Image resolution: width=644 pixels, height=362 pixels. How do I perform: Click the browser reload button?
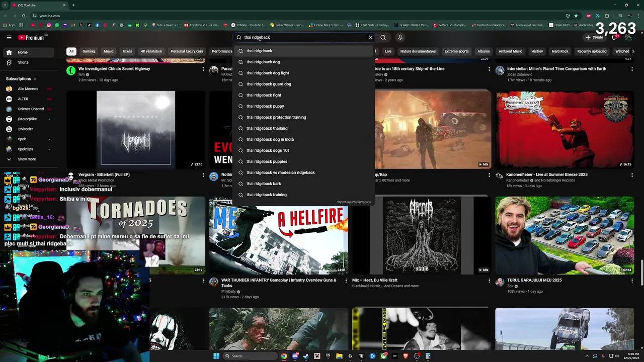pyautogui.click(x=24, y=16)
